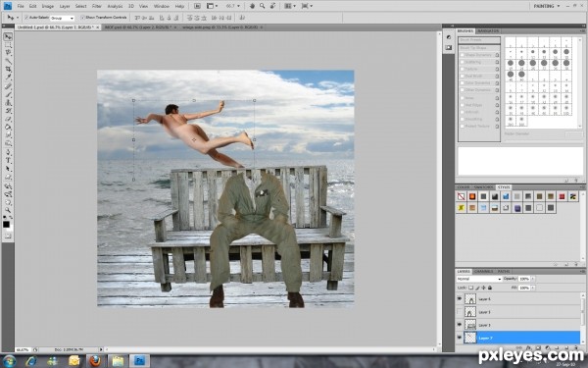588x368 pixels.
Task: Select the Magic Wand tool
Action: coord(8,61)
